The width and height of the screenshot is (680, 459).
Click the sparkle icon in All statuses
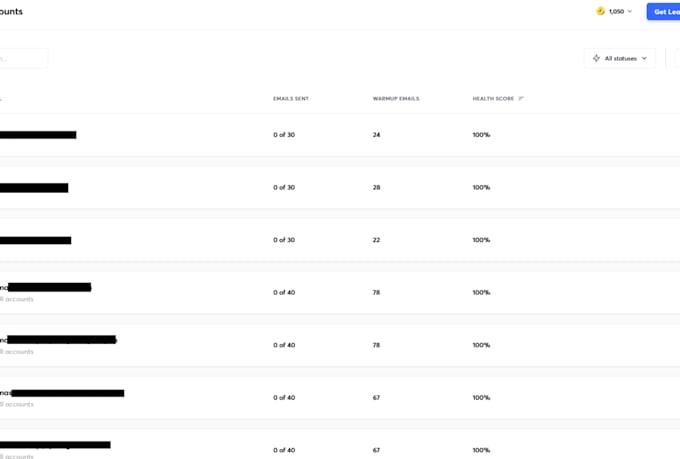click(x=596, y=58)
